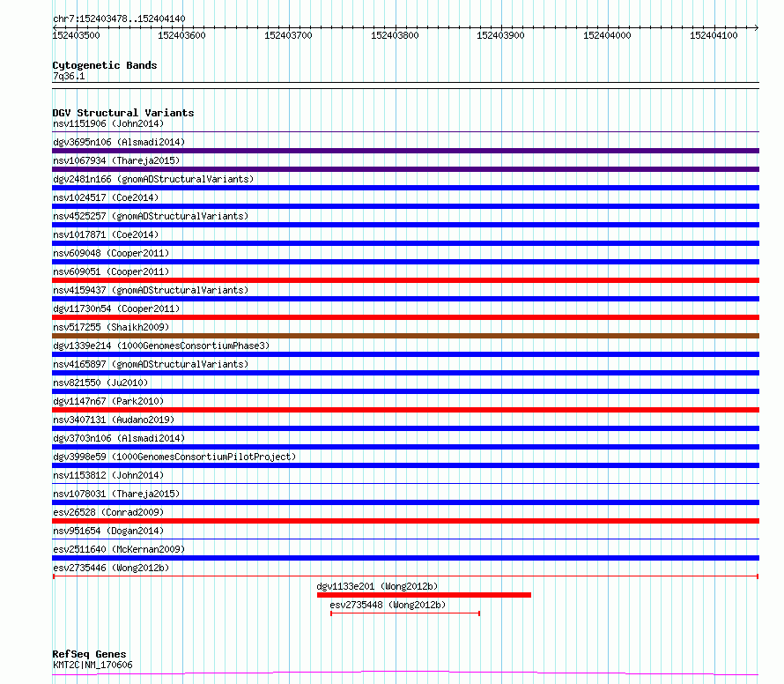Viewport: 784px width, 684px height.
Task: Open nsv4525257 gnomAD variant label
Action: point(151,216)
